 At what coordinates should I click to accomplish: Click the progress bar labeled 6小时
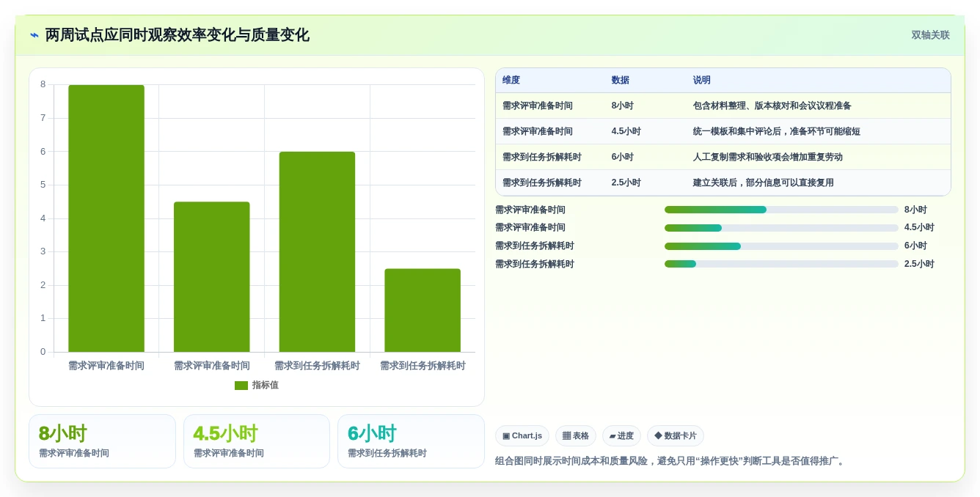[x=781, y=246]
